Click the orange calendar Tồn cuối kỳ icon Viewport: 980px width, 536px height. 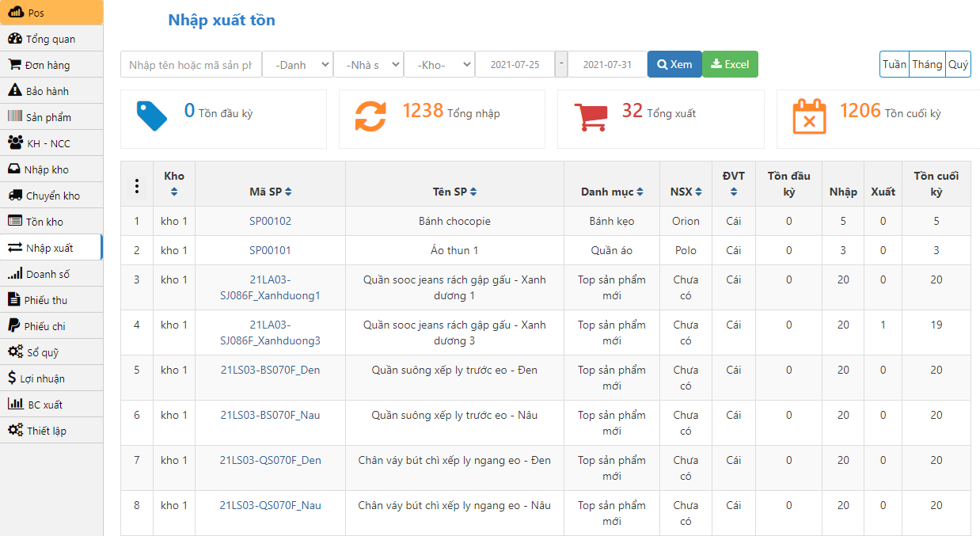tap(809, 116)
